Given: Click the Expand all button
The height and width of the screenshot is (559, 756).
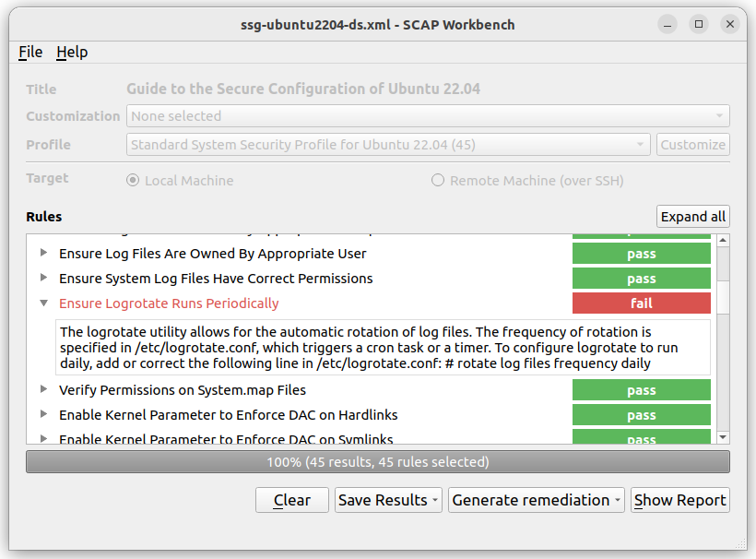Looking at the screenshot, I should tap(692, 217).
